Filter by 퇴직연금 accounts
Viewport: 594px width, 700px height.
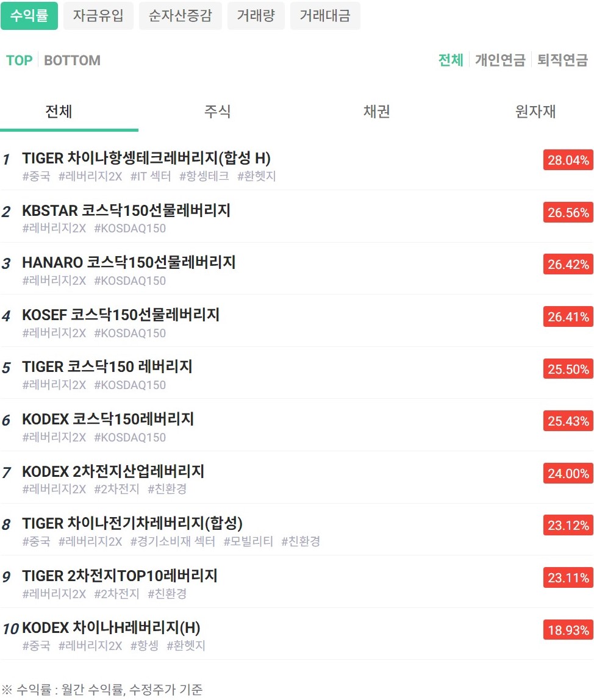pos(562,60)
